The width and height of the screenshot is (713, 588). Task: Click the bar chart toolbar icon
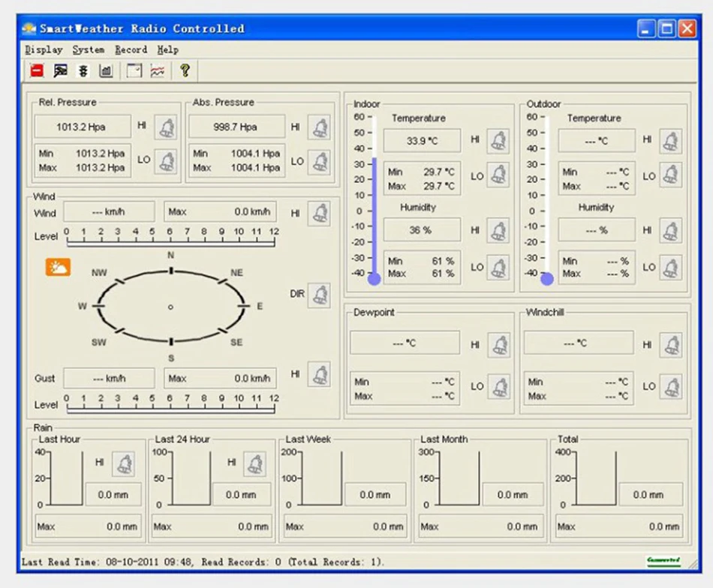tap(106, 71)
